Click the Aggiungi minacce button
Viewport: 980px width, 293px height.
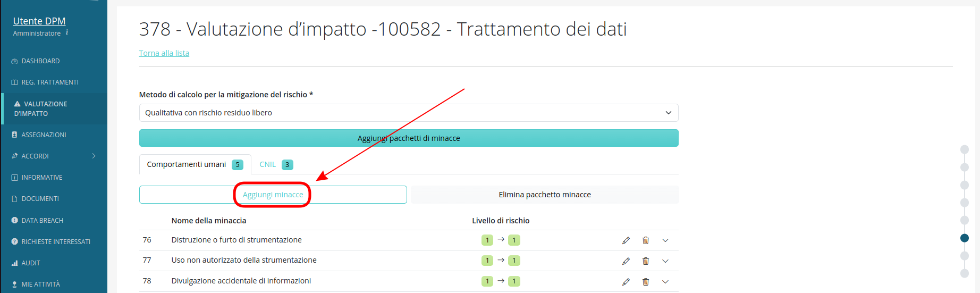pos(273,195)
